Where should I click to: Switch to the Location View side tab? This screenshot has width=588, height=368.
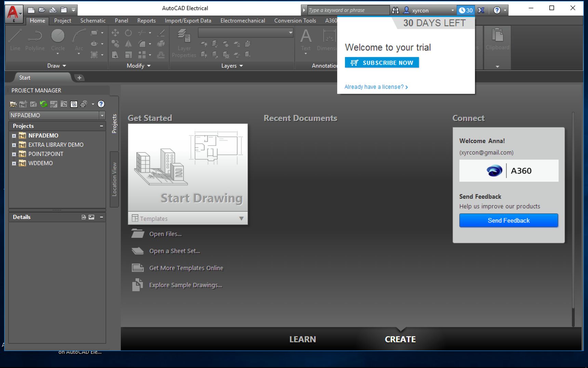pyautogui.click(x=115, y=179)
